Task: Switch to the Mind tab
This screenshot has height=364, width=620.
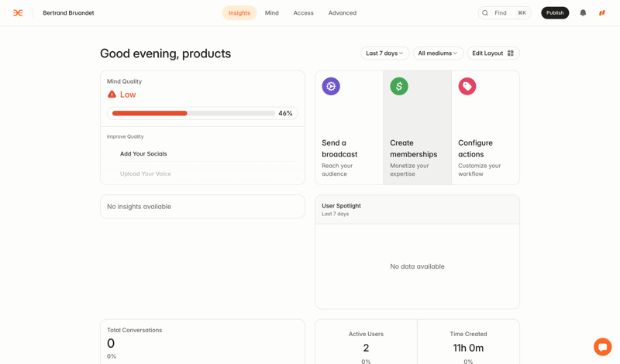Action: pyautogui.click(x=271, y=13)
